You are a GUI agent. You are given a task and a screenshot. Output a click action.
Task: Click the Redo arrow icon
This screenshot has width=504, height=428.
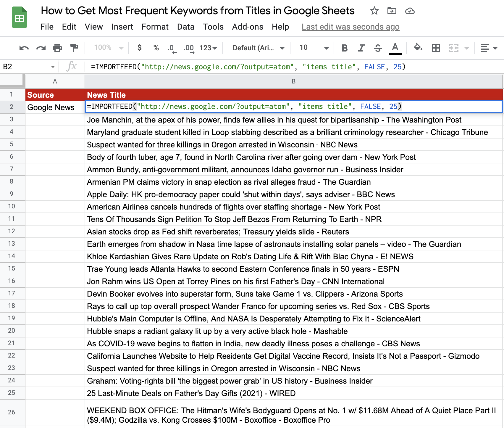pos(41,48)
